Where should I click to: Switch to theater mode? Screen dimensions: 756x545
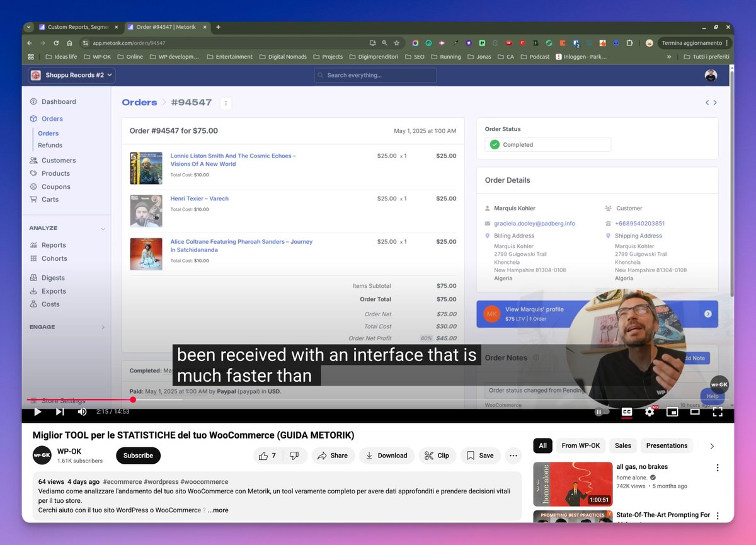pos(695,412)
